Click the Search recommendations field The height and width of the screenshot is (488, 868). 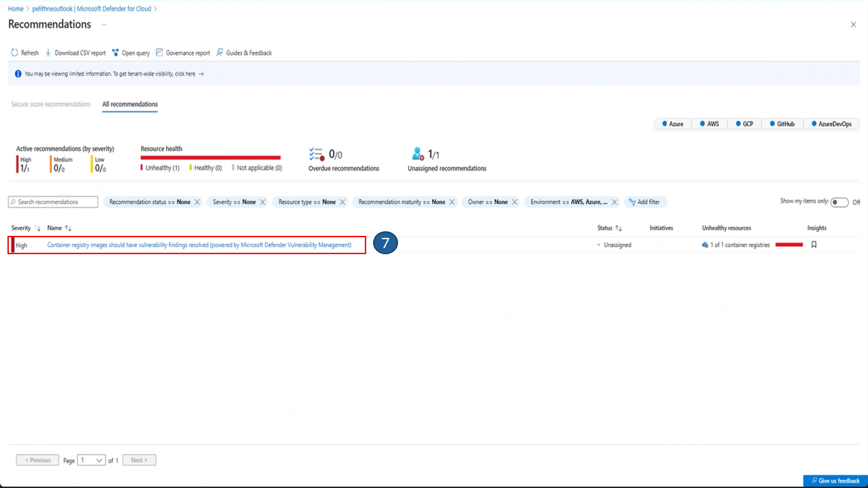pos(53,202)
